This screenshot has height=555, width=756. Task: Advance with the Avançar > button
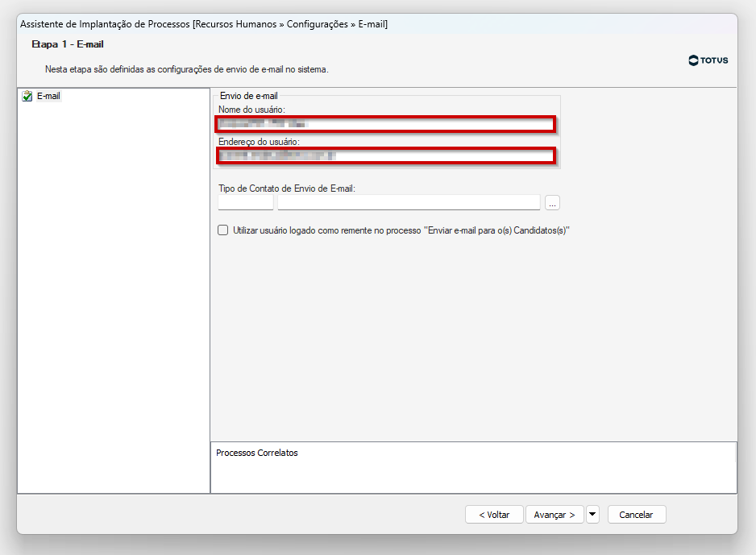[x=555, y=515]
